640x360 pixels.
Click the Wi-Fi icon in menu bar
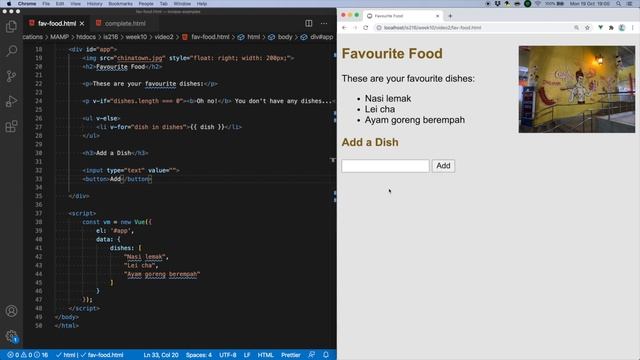point(538,4)
